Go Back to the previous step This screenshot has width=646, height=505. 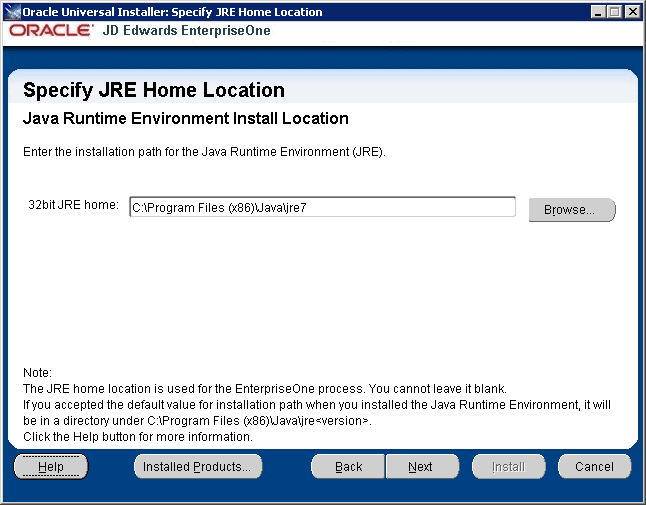348,466
